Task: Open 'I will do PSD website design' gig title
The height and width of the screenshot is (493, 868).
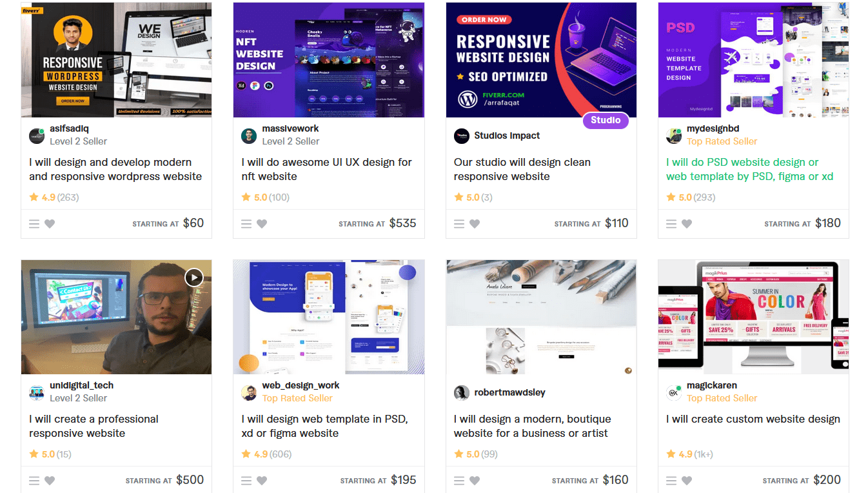Action: tap(749, 169)
